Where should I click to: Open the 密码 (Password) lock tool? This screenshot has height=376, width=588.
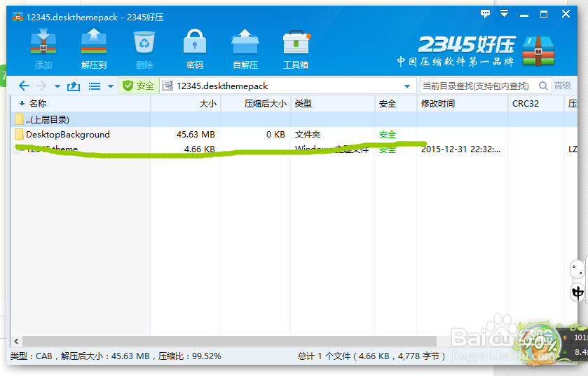click(195, 49)
